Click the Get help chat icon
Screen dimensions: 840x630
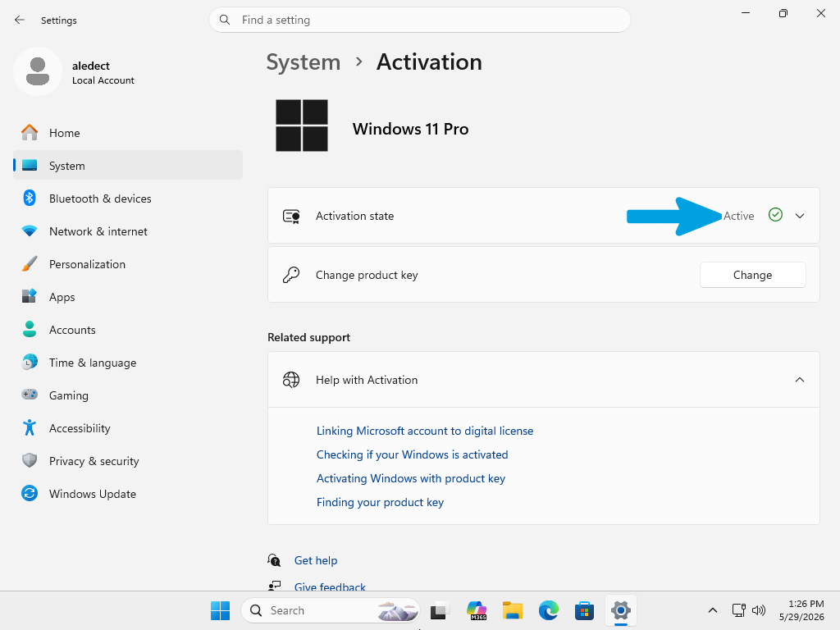click(274, 560)
